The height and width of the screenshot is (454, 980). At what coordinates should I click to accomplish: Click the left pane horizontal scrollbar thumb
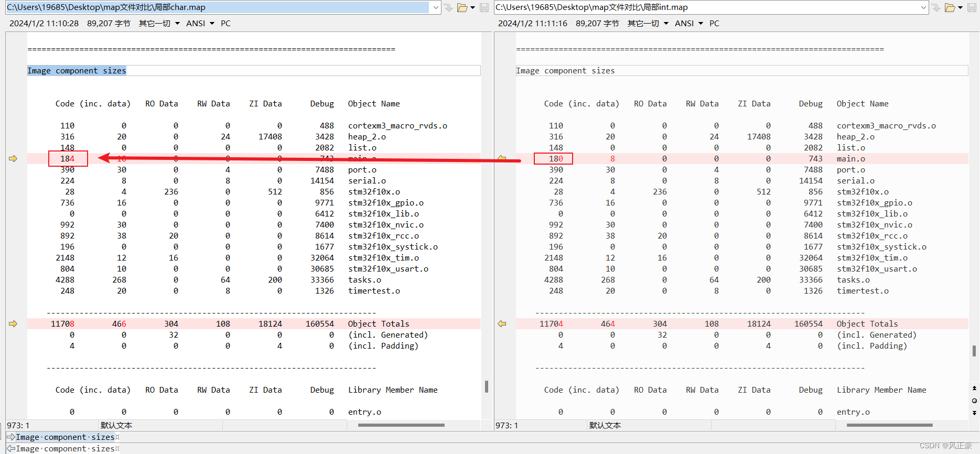(401, 425)
